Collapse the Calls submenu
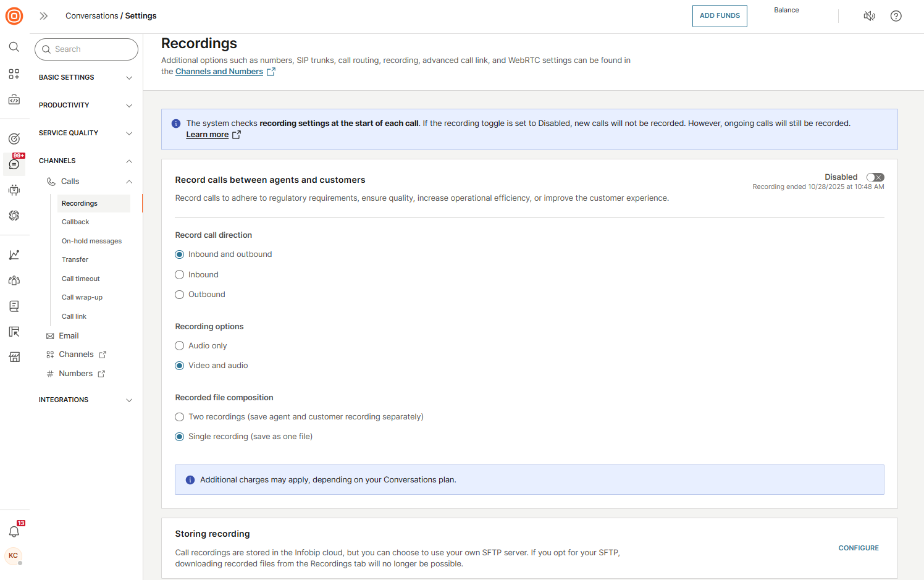The height and width of the screenshot is (580, 924). pos(129,182)
